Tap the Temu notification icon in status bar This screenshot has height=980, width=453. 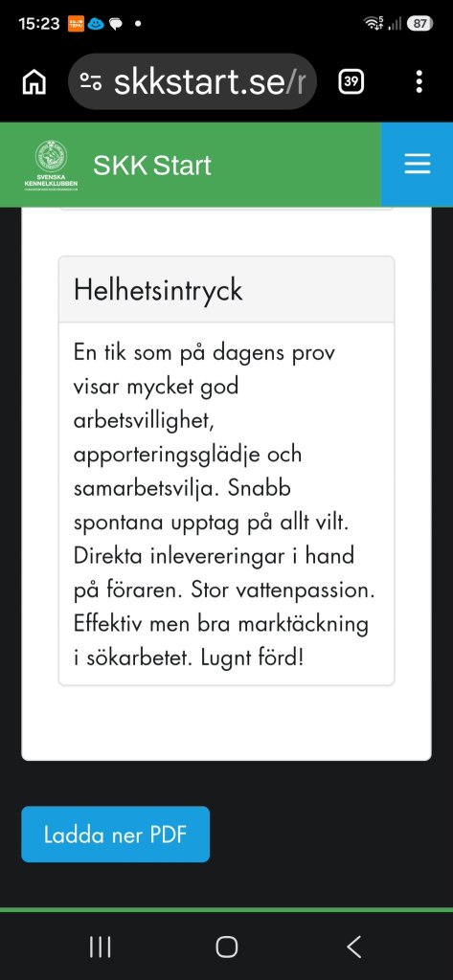click(76, 24)
